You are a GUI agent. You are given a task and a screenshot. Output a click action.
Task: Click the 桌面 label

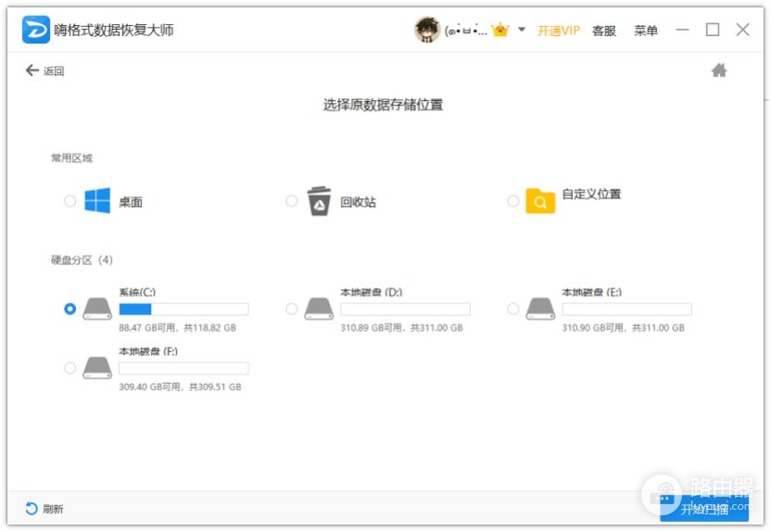tap(131, 202)
